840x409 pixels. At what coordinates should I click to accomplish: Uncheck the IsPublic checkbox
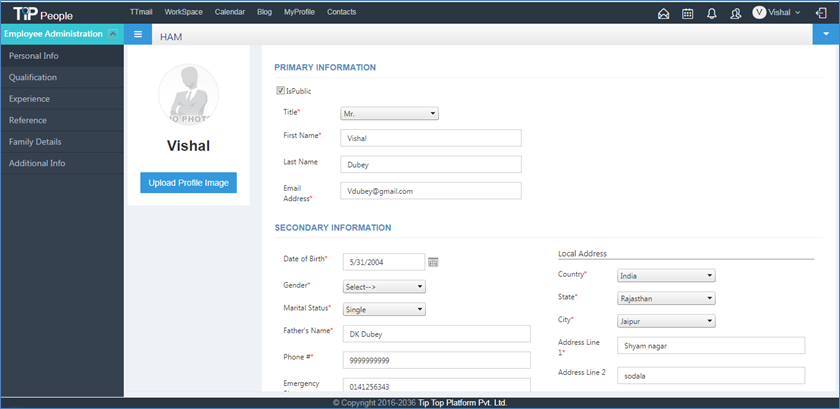(280, 91)
